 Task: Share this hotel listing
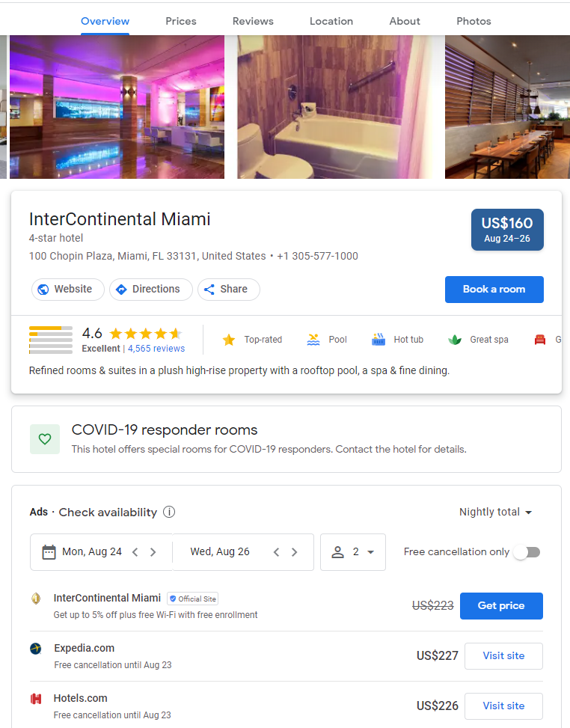point(228,290)
